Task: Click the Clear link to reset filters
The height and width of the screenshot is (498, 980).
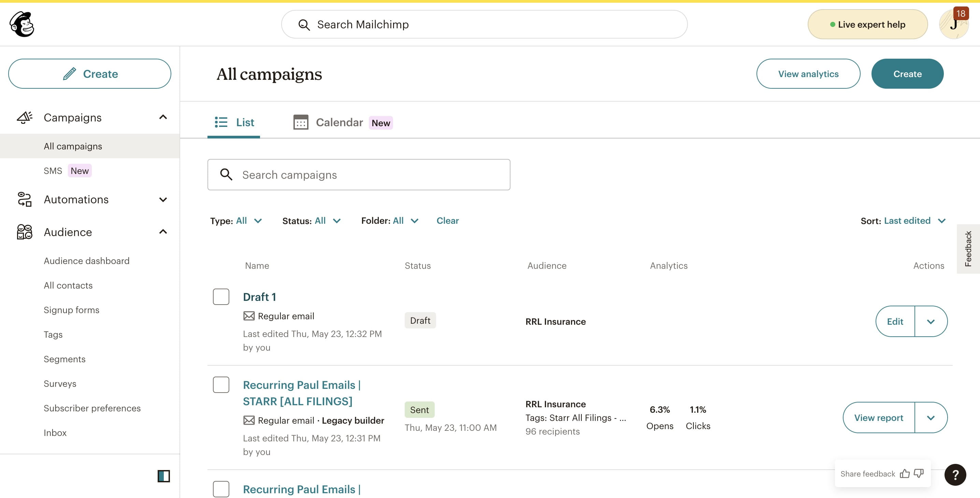Action: [x=448, y=220]
